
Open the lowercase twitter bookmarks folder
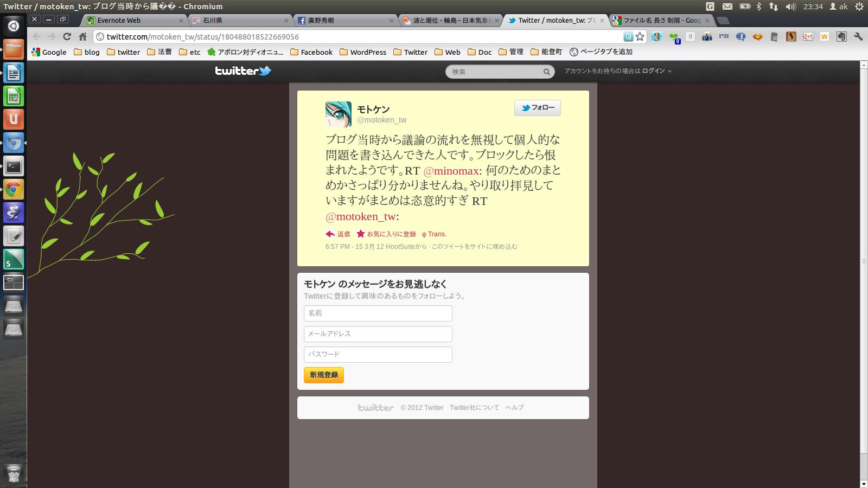click(x=123, y=52)
